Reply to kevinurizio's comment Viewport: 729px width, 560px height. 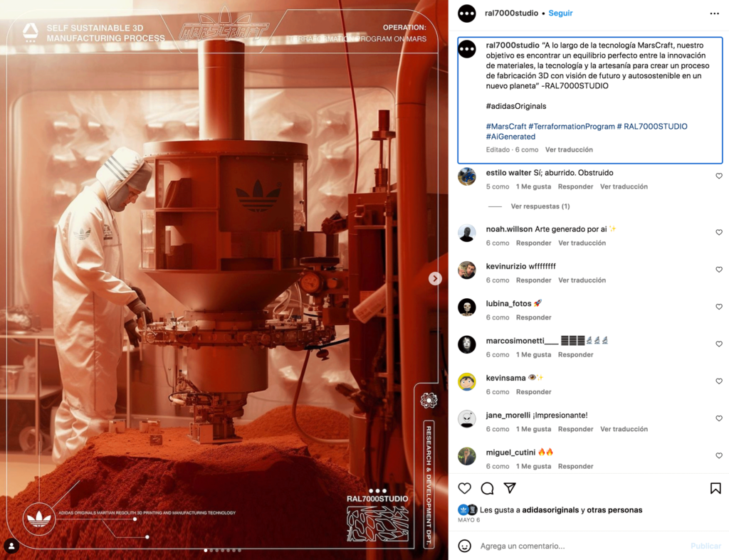pyautogui.click(x=533, y=280)
